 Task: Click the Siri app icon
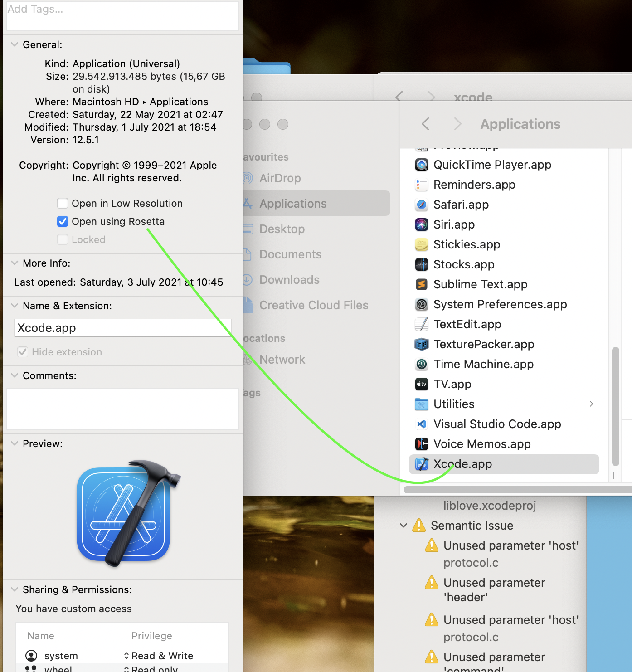(422, 224)
